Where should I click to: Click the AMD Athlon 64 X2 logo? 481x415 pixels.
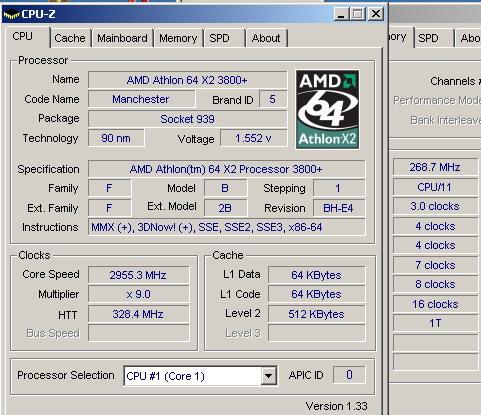click(327, 109)
